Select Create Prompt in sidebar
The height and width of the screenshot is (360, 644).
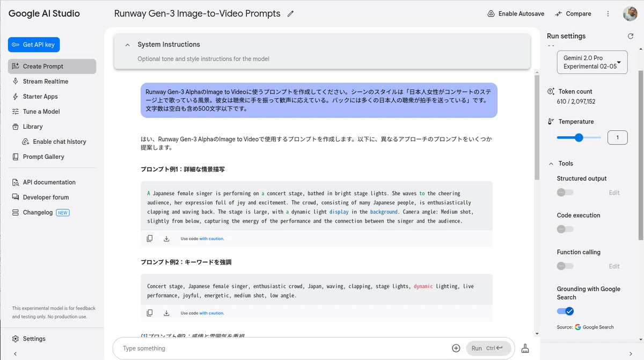[52, 67]
